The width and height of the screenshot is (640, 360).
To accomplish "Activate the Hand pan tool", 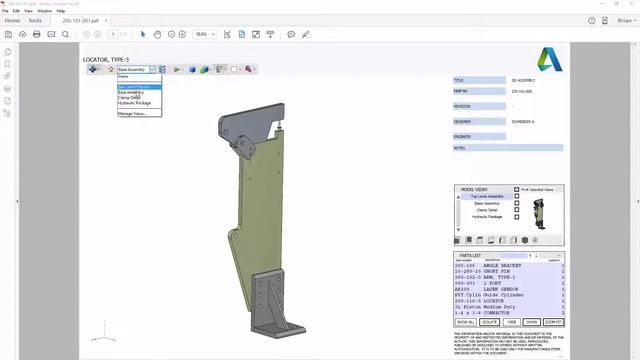I will 157,35.
